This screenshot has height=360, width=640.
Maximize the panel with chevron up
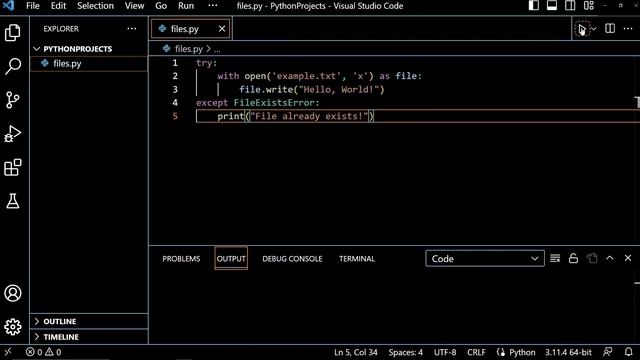point(610,258)
